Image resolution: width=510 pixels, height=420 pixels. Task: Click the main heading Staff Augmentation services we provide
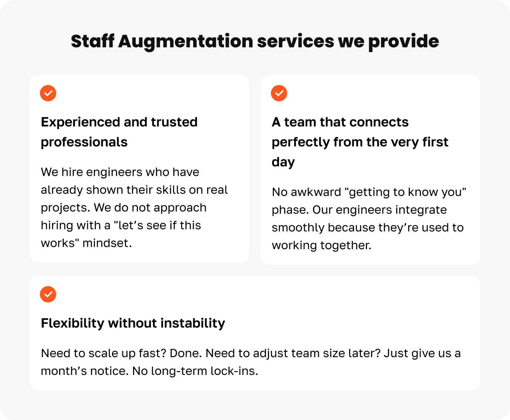255,41
